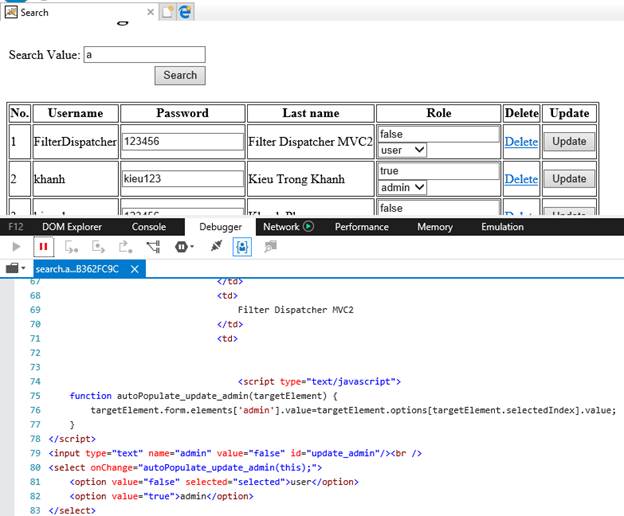This screenshot has width=624, height=516.
Task: Open the file picker folder dropdown
Action: pyautogui.click(x=16, y=269)
